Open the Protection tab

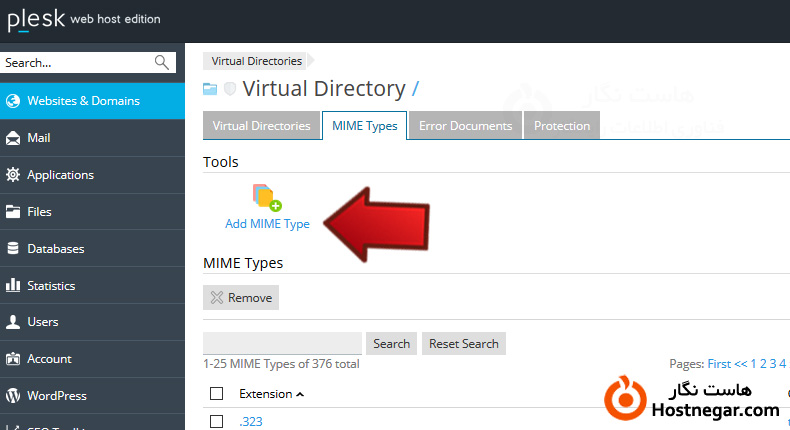click(561, 126)
